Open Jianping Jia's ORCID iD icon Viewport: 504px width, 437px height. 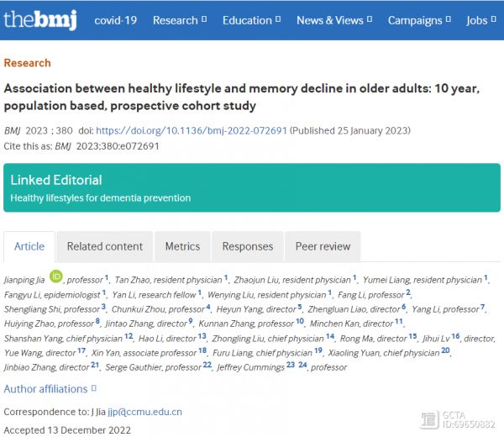(56, 276)
